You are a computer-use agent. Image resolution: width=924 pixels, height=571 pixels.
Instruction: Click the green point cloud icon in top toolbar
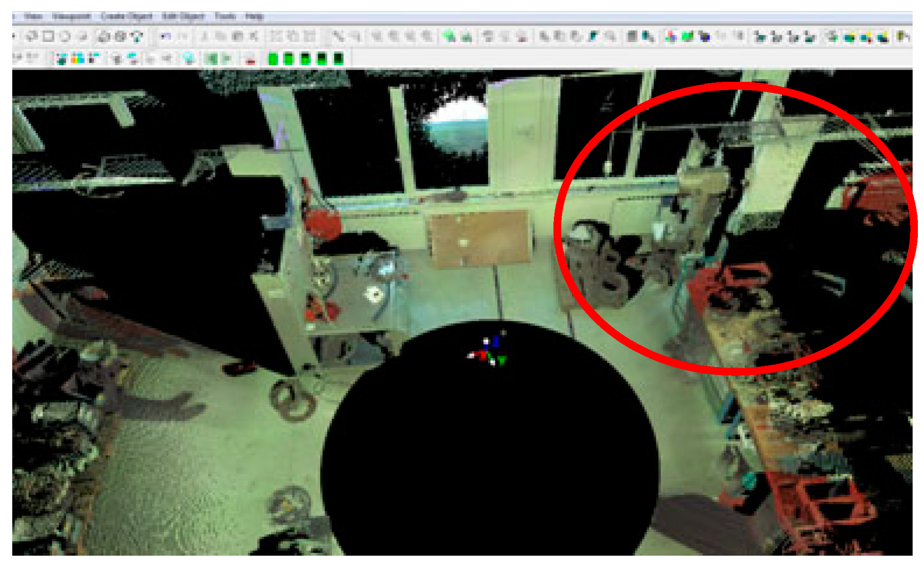pyautogui.click(x=449, y=37)
